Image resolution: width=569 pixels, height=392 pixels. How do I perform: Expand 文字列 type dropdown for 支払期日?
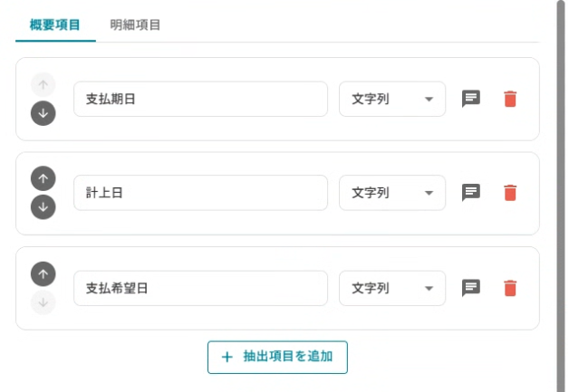coord(392,99)
